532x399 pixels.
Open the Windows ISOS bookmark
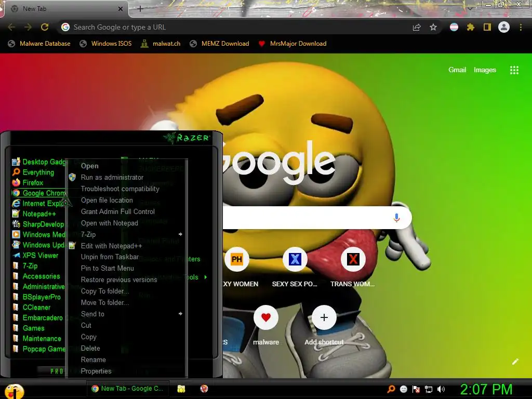point(105,44)
